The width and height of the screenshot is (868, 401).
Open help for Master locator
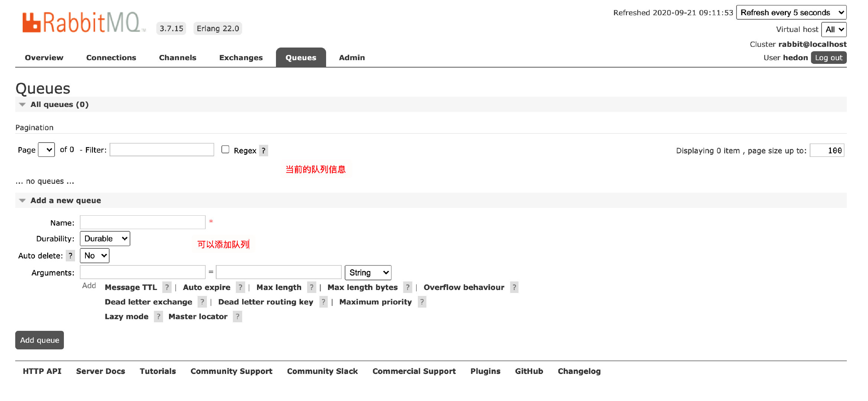click(237, 317)
